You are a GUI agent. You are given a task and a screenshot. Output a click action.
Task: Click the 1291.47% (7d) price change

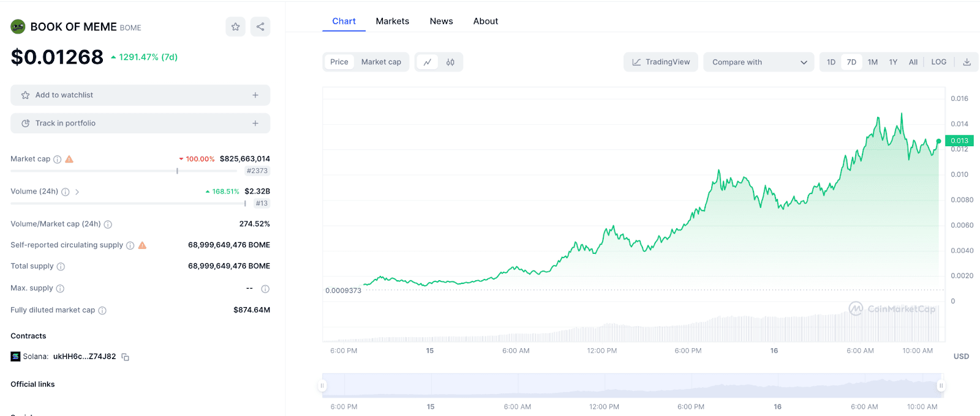click(145, 57)
